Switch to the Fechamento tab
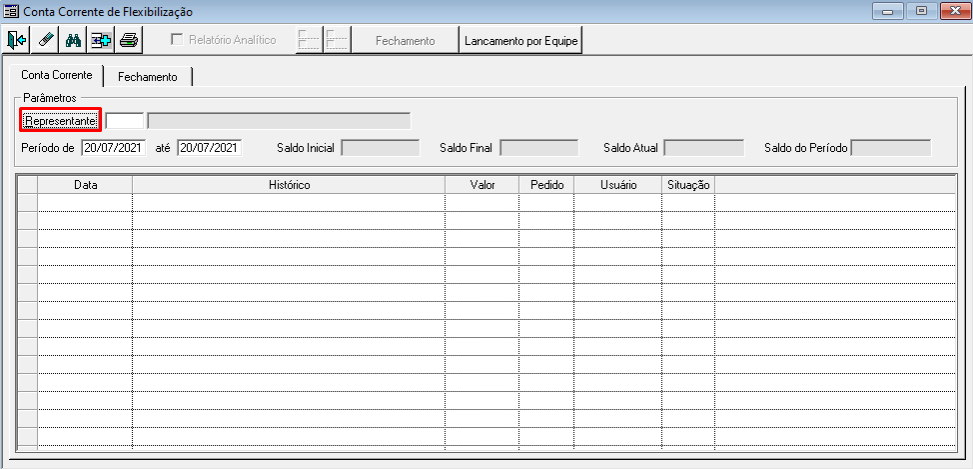 click(x=148, y=77)
